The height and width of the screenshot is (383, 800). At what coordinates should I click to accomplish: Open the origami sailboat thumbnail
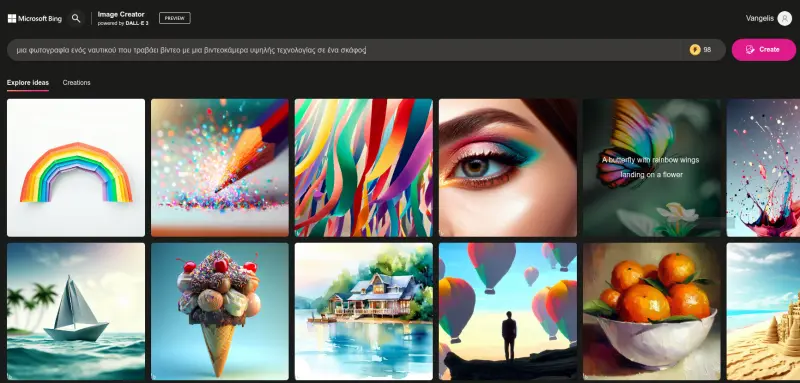[76, 312]
